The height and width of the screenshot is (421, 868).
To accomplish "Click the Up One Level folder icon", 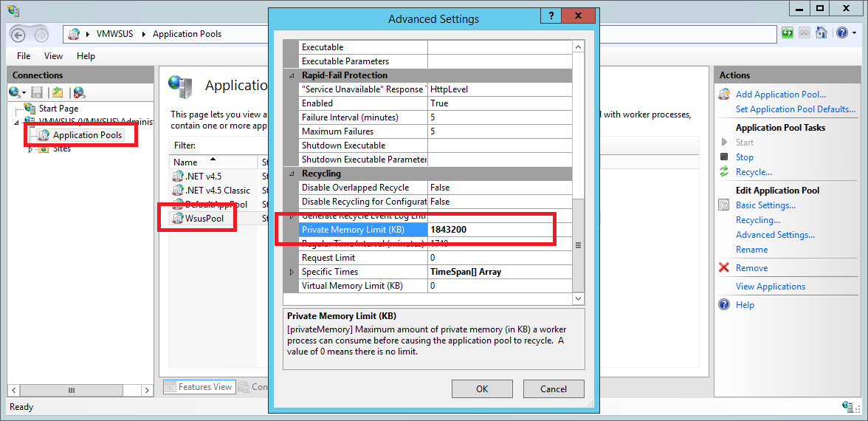I will pyautogui.click(x=58, y=92).
